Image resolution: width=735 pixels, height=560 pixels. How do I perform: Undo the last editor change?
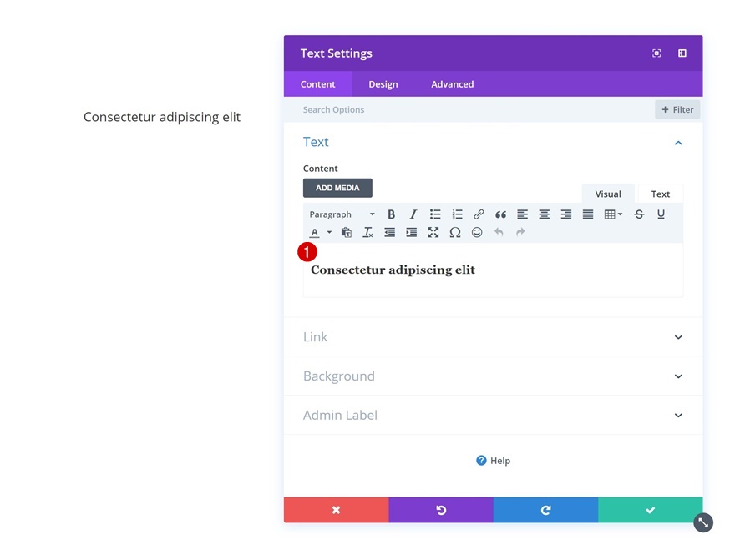click(x=499, y=232)
